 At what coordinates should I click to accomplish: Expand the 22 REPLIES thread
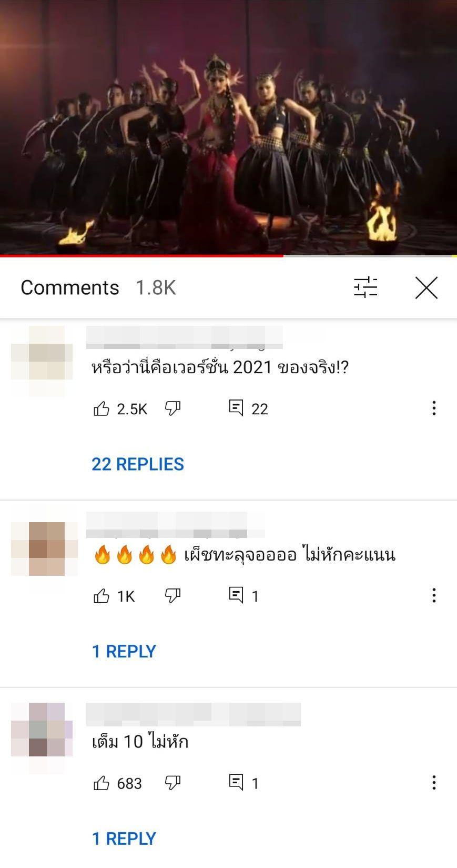coord(138,464)
